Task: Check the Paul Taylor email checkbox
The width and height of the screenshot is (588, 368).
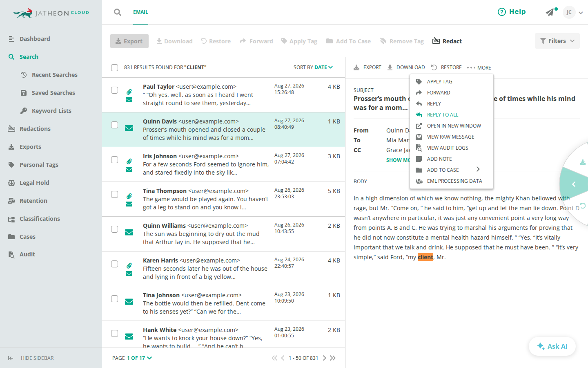Action: (115, 90)
